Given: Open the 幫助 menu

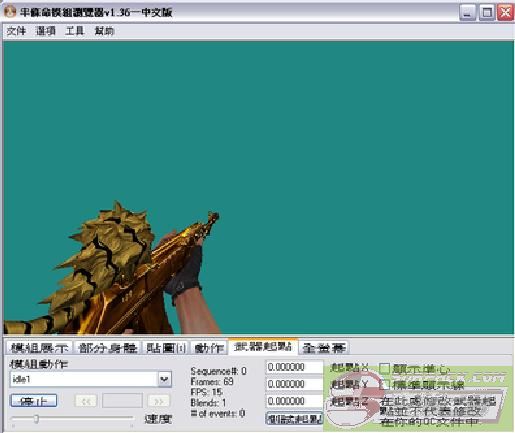Looking at the screenshot, I should point(104,31).
